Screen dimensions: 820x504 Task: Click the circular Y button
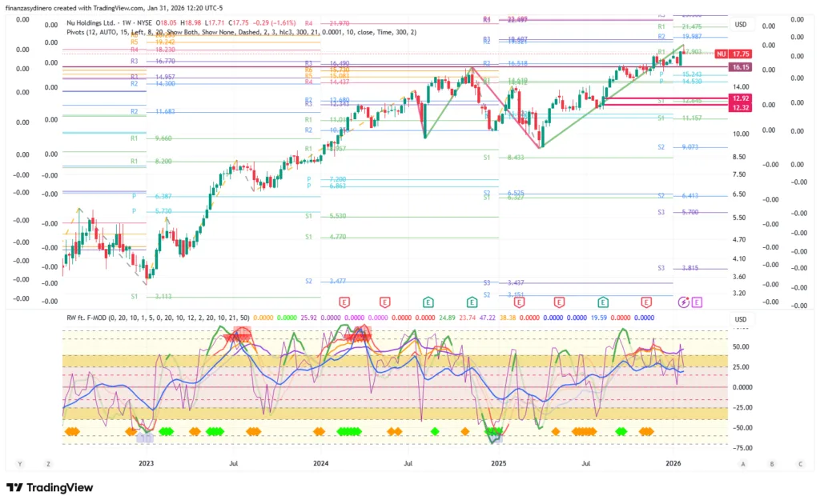[x=19, y=463]
